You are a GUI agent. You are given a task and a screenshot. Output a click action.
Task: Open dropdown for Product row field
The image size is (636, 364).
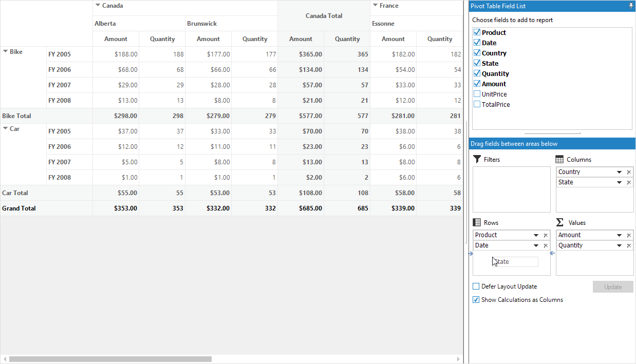pos(536,235)
